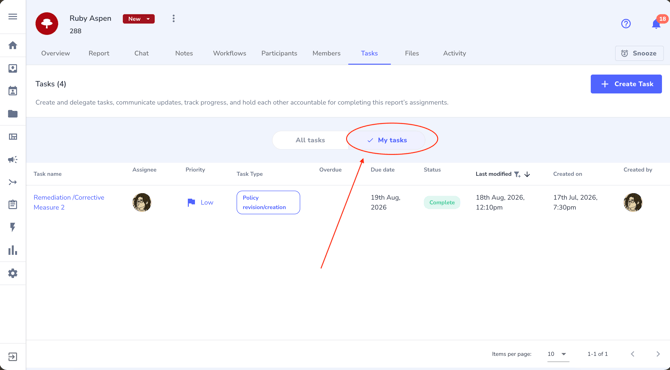
Task: Click the Status column header
Action: [x=432, y=170]
